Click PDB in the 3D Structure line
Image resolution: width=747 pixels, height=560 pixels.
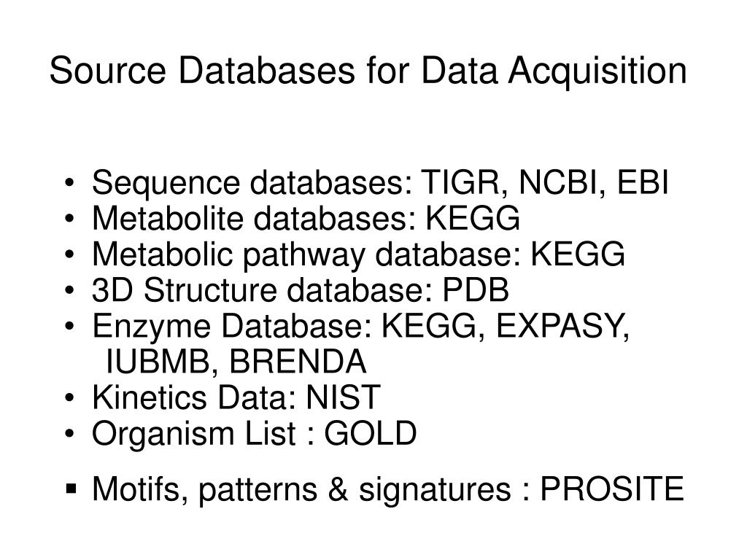[476, 289]
